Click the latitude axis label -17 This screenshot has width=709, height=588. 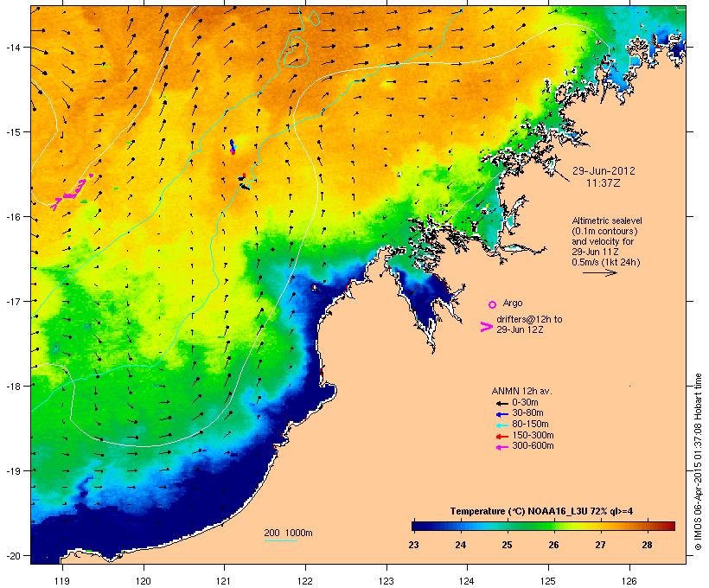tap(12, 301)
